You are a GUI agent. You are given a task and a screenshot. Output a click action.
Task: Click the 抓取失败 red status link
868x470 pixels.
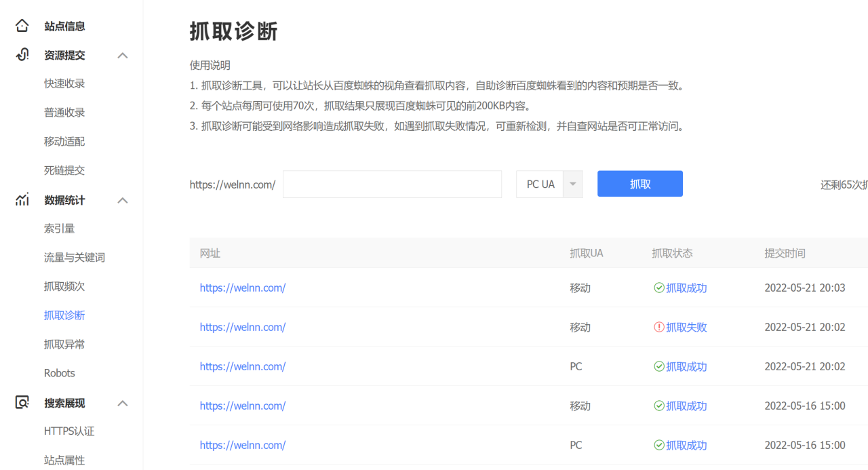[686, 327]
